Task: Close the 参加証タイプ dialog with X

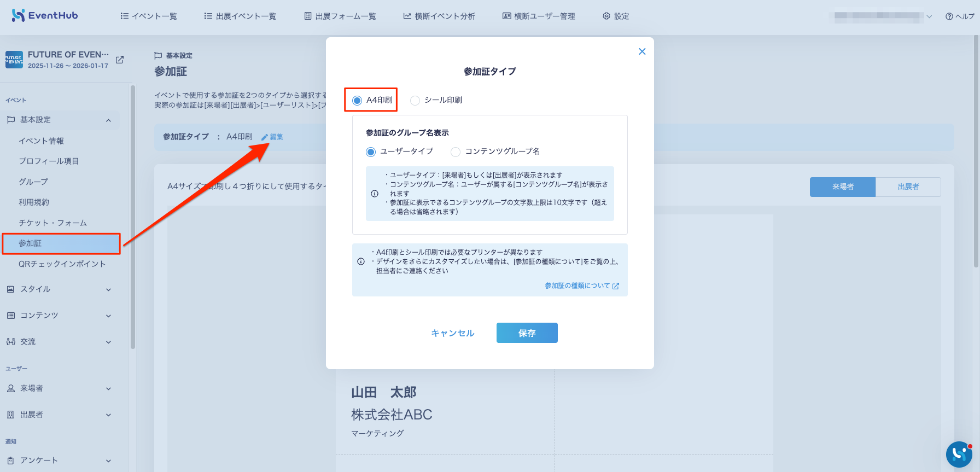Action: (x=642, y=51)
